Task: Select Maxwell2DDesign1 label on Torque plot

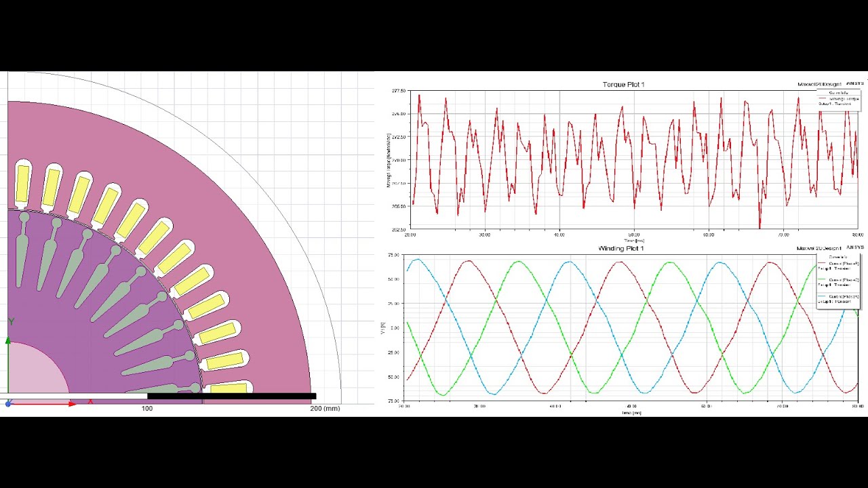Action: click(821, 85)
